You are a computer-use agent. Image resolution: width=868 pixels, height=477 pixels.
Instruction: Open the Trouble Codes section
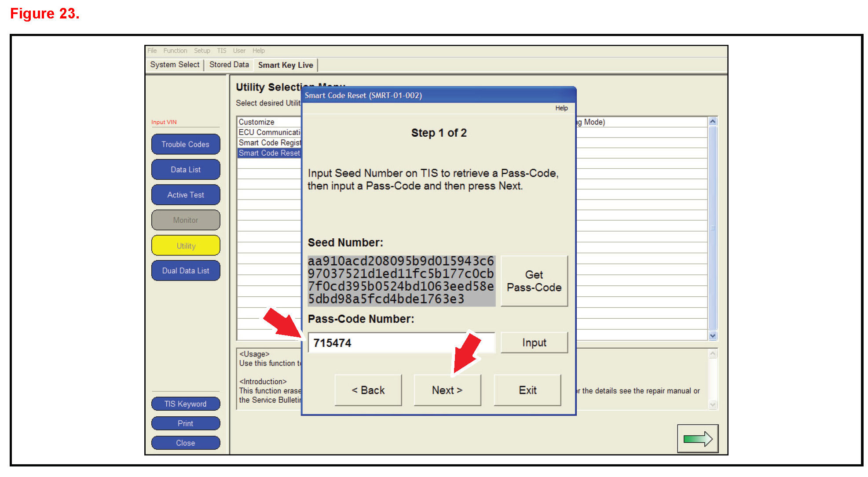[185, 144]
